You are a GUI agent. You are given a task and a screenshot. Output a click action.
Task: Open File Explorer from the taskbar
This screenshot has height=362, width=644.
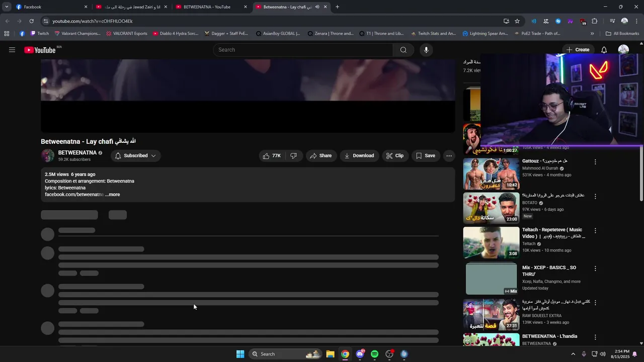tap(330, 354)
